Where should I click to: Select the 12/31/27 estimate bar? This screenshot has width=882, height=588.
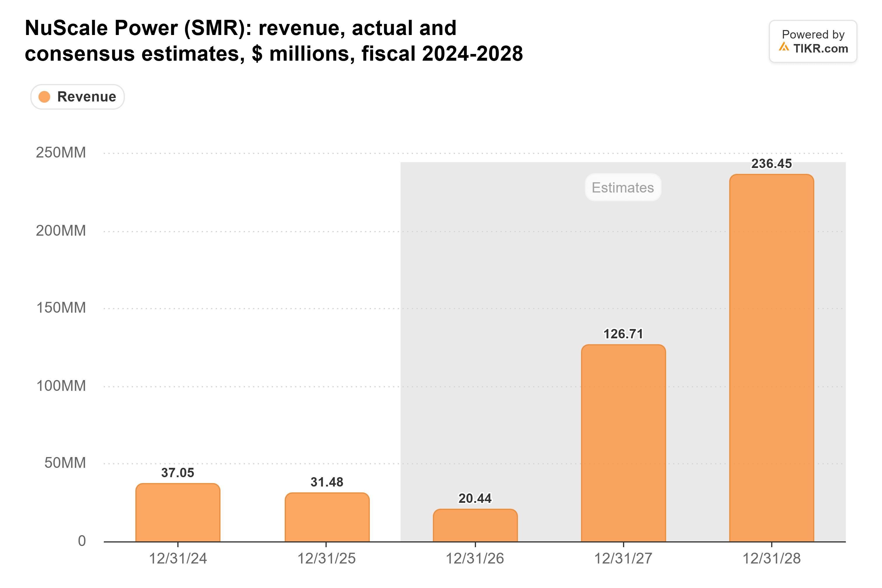tap(623, 443)
